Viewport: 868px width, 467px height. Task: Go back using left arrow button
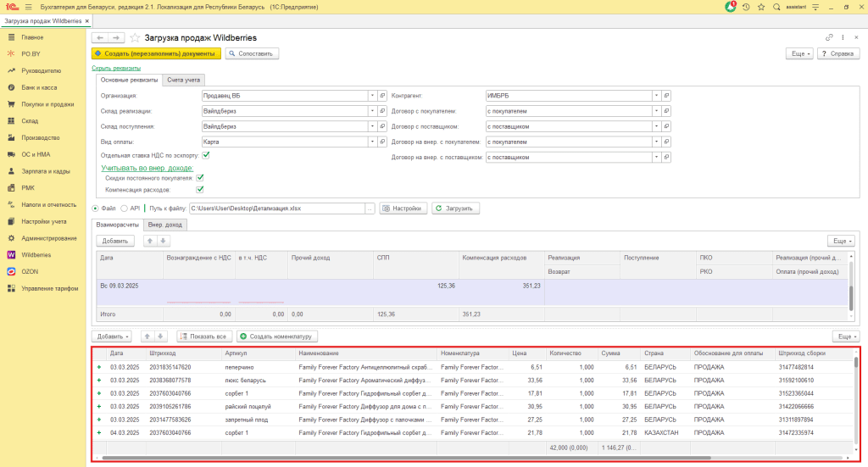100,38
